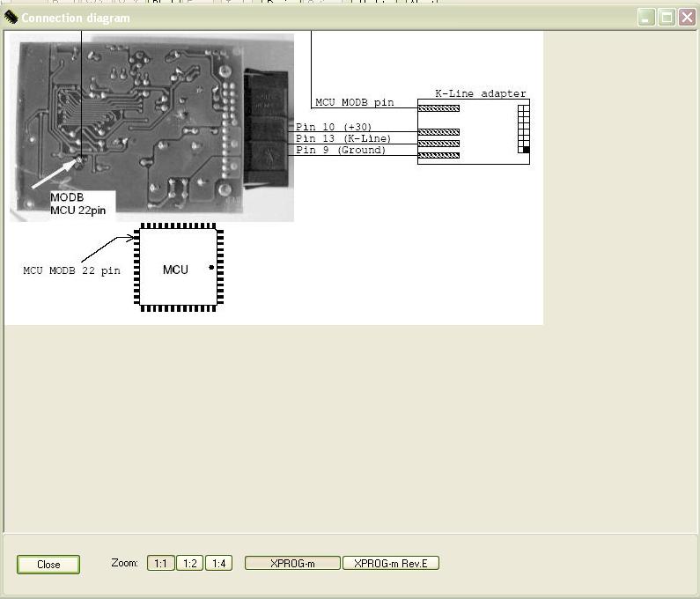Click the K-Line adapter diagram box
This screenshot has width=700, height=599.
coord(473,132)
